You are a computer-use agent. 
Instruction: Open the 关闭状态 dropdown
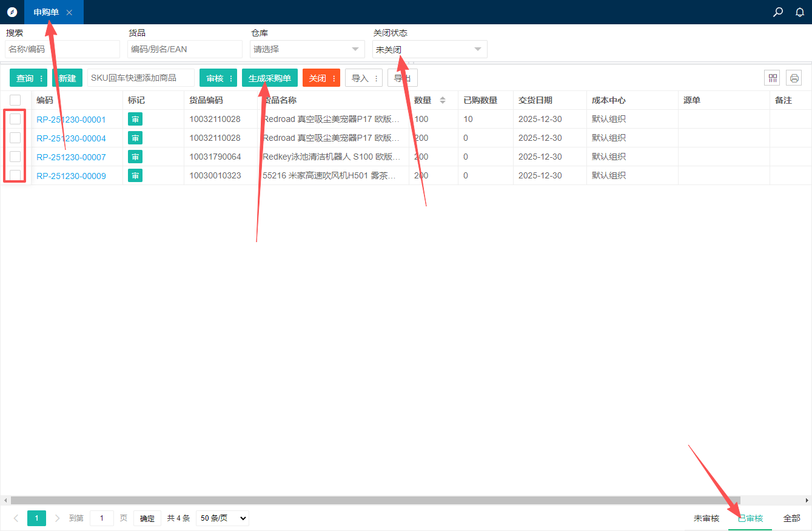point(429,49)
